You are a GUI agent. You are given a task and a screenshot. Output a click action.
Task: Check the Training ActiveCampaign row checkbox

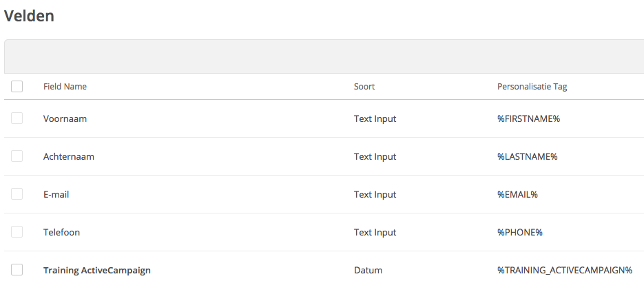17,270
